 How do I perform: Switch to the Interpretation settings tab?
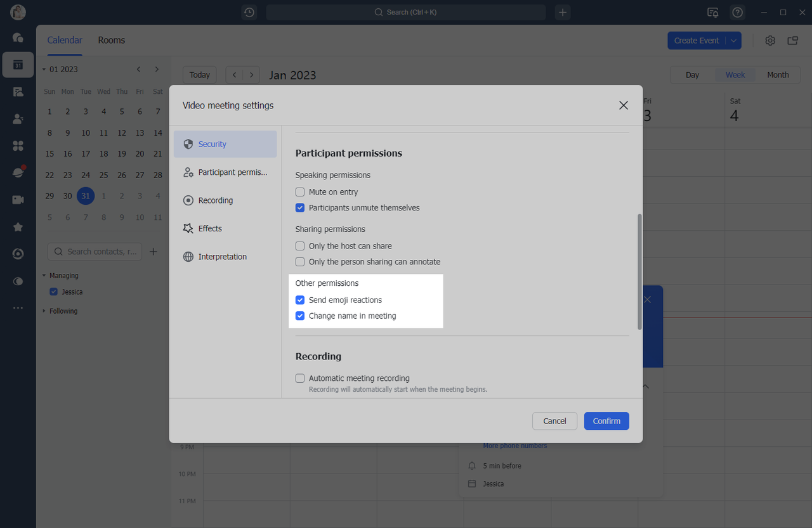(x=222, y=257)
